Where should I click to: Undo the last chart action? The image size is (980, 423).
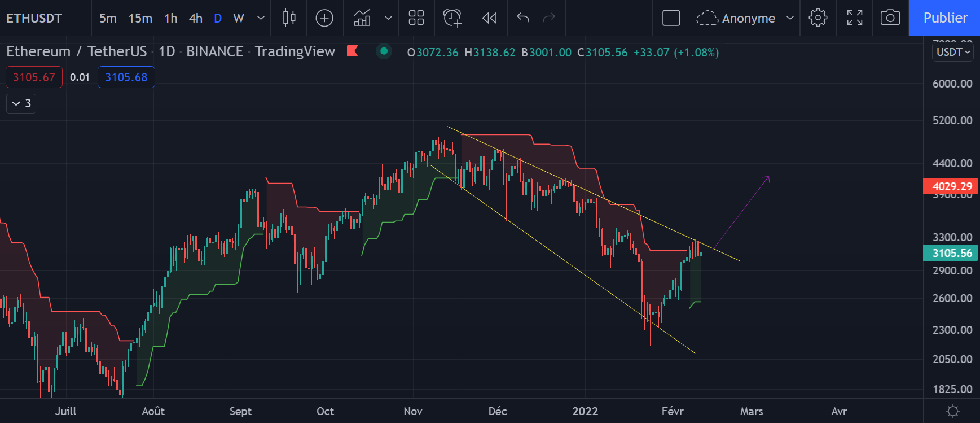(523, 18)
